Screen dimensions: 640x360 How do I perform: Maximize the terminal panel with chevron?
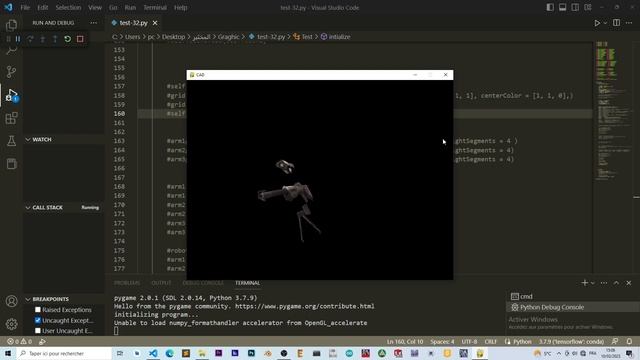(x=616, y=283)
